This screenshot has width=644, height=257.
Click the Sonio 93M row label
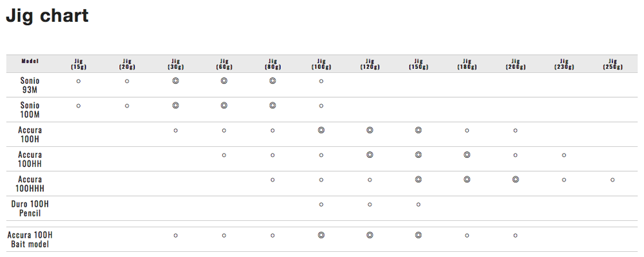[30, 86]
